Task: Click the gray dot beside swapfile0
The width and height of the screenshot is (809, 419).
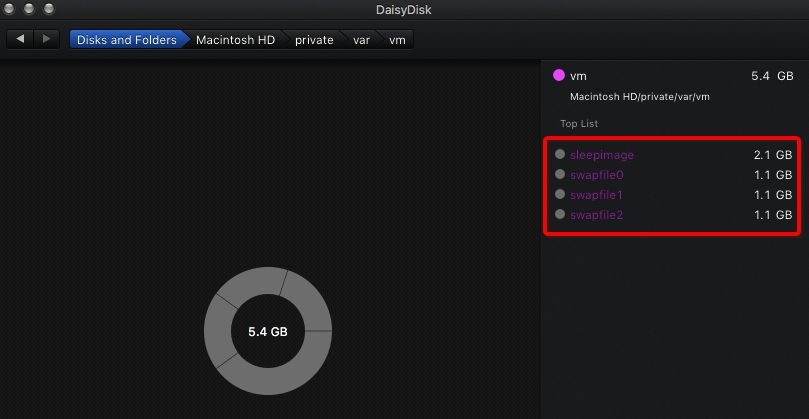Action: click(560, 175)
